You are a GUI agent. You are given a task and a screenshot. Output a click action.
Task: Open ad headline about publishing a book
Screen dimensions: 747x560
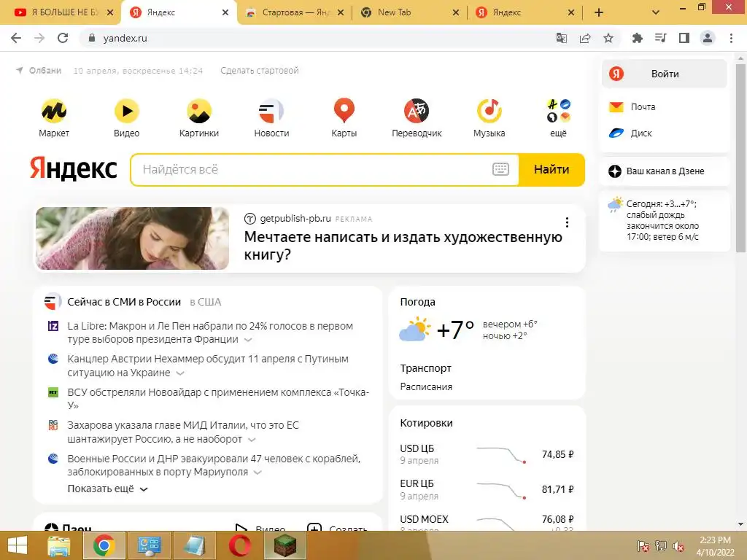click(x=403, y=245)
